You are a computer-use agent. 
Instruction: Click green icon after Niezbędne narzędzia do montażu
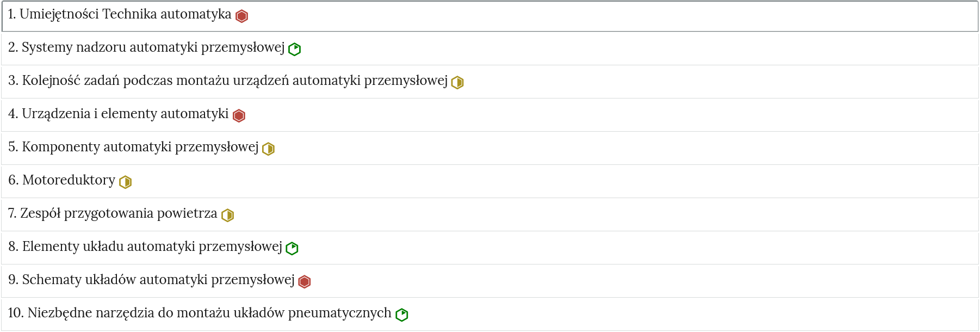(x=402, y=315)
